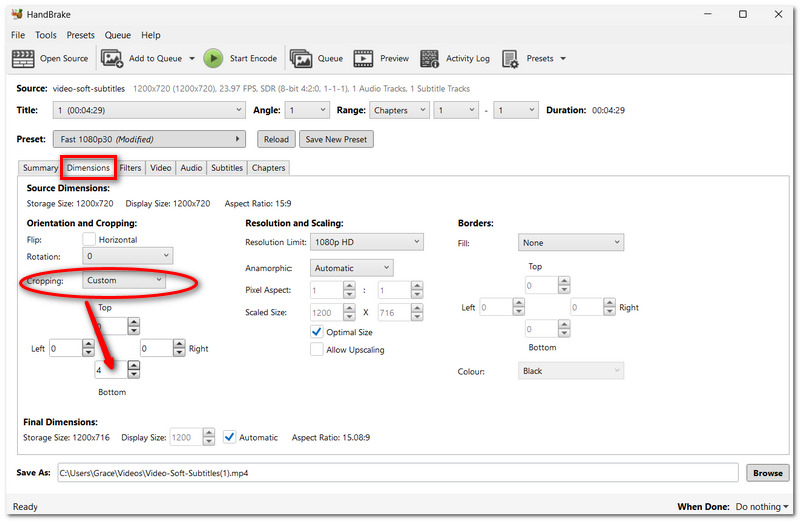The height and width of the screenshot is (521, 800).
Task: Click the Save New Preset button
Action: (336, 139)
